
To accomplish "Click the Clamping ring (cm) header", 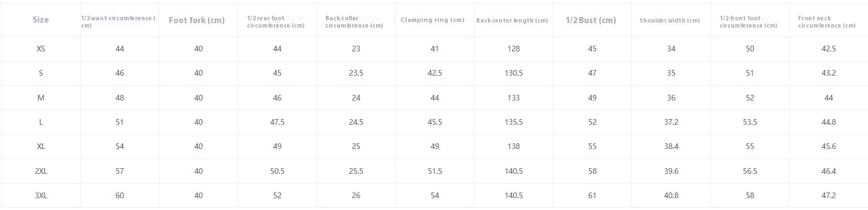I will 433,20.
